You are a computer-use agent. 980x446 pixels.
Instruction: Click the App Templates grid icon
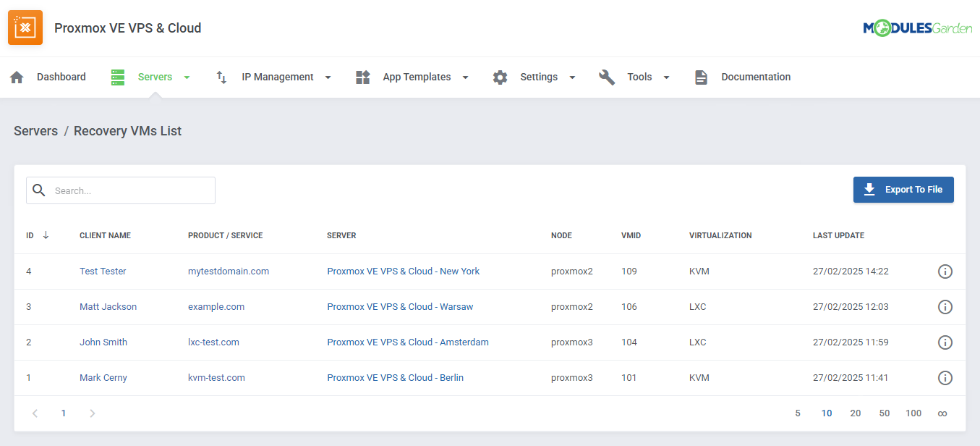pyautogui.click(x=362, y=77)
